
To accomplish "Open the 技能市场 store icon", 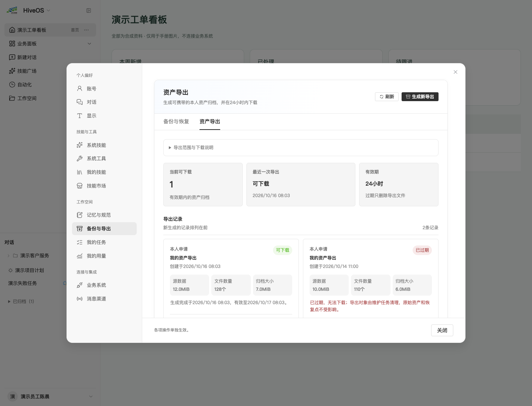I will [79, 186].
